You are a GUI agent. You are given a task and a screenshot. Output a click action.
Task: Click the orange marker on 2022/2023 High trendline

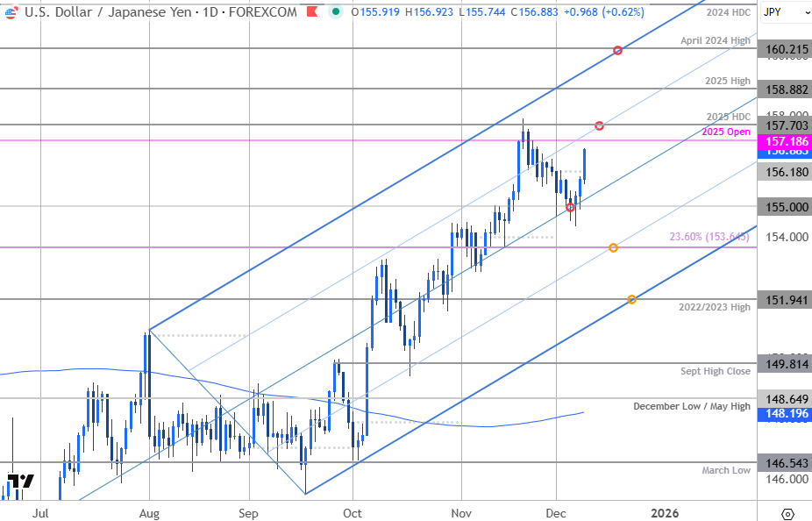click(x=631, y=300)
